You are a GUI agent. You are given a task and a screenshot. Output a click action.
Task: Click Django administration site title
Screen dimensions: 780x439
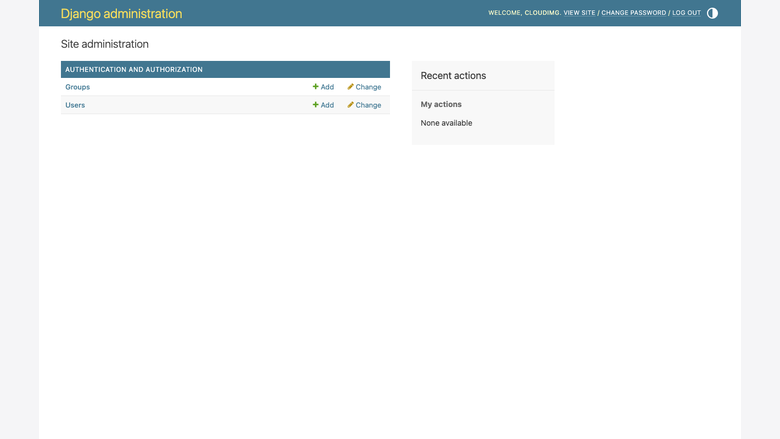point(121,13)
